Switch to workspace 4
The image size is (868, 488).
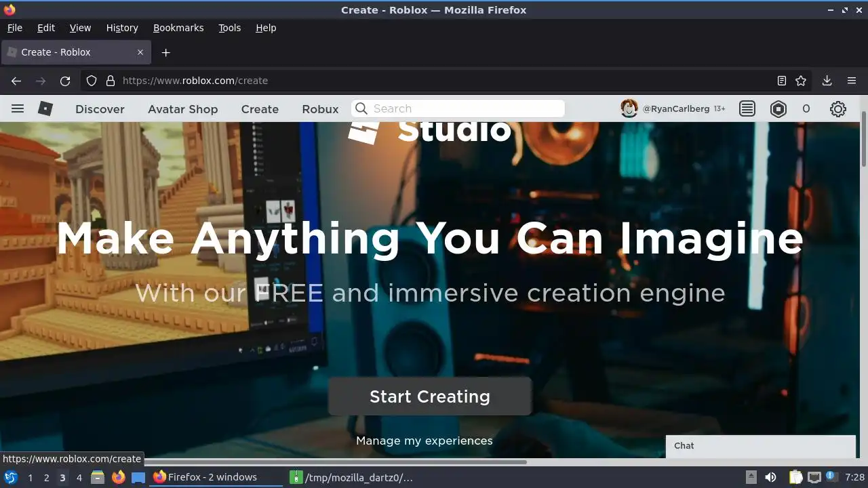coord(79,478)
